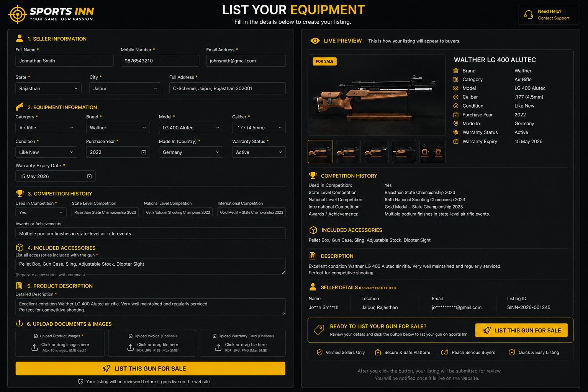Click the document icon in preview Description
The width and height of the screenshot is (588, 392).
coord(313,256)
